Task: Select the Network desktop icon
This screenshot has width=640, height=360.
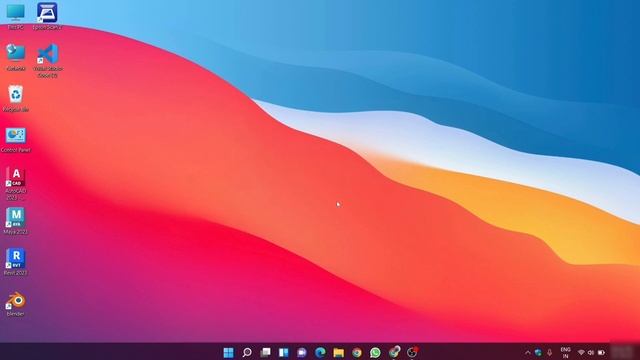Action: 16,57
